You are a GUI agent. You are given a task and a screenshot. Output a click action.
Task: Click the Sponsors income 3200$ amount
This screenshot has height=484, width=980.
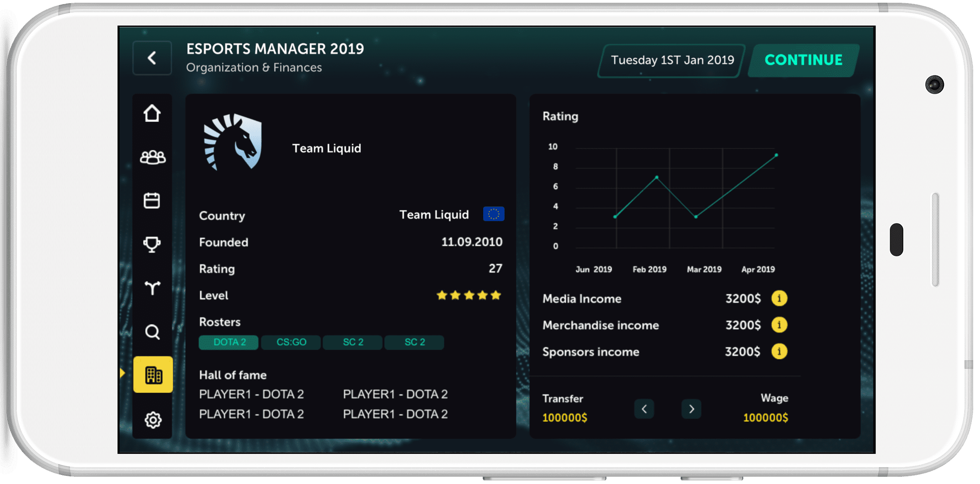pos(743,352)
